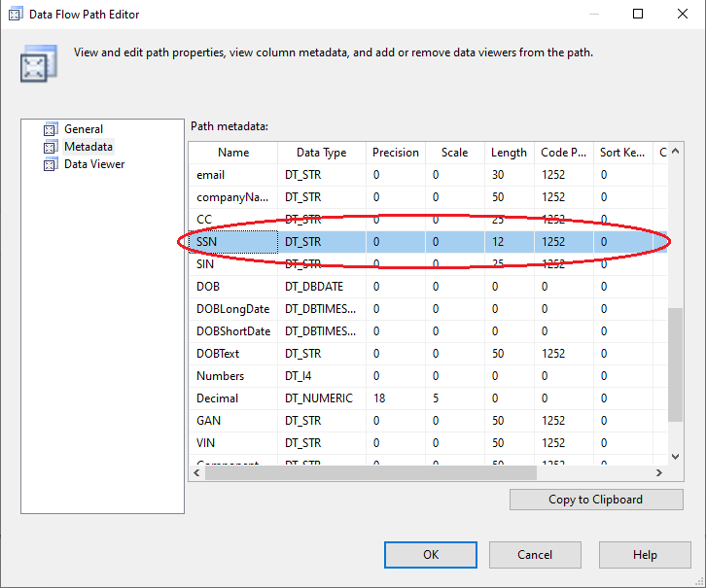The image size is (706, 588).
Task: Select the Decimal row in the list
Action: (x=217, y=398)
